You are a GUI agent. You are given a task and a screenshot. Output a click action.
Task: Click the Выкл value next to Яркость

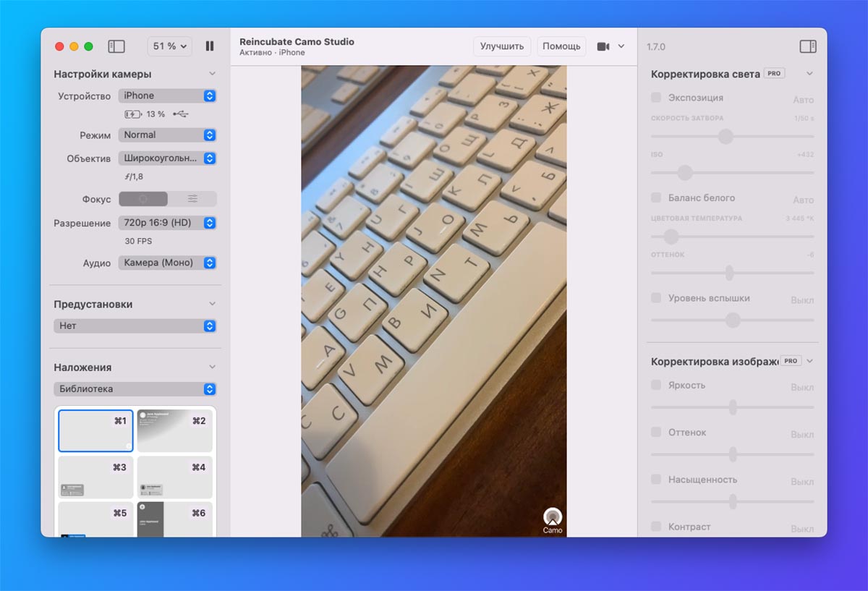(802, 387)
